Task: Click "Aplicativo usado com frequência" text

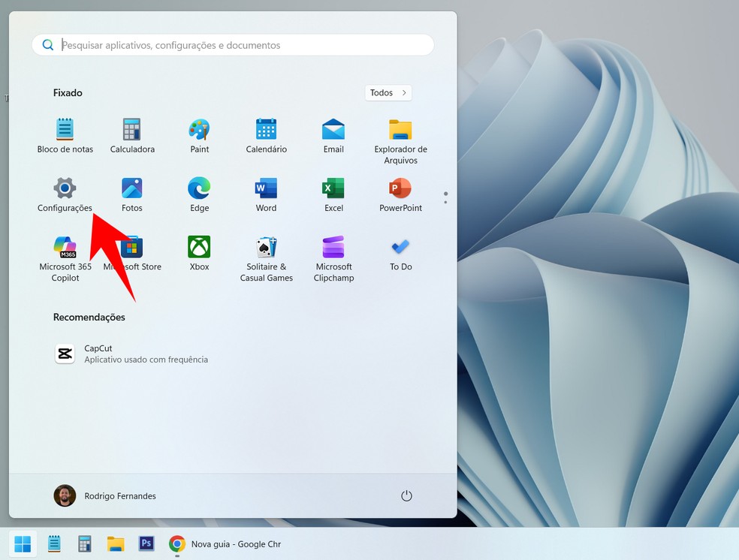Action: [x=146, y=360]
